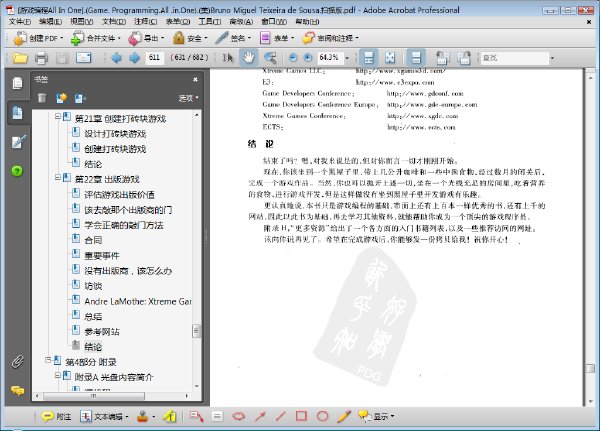
Task: Select the Callout tool icon
Action: (x=196, y=416)
